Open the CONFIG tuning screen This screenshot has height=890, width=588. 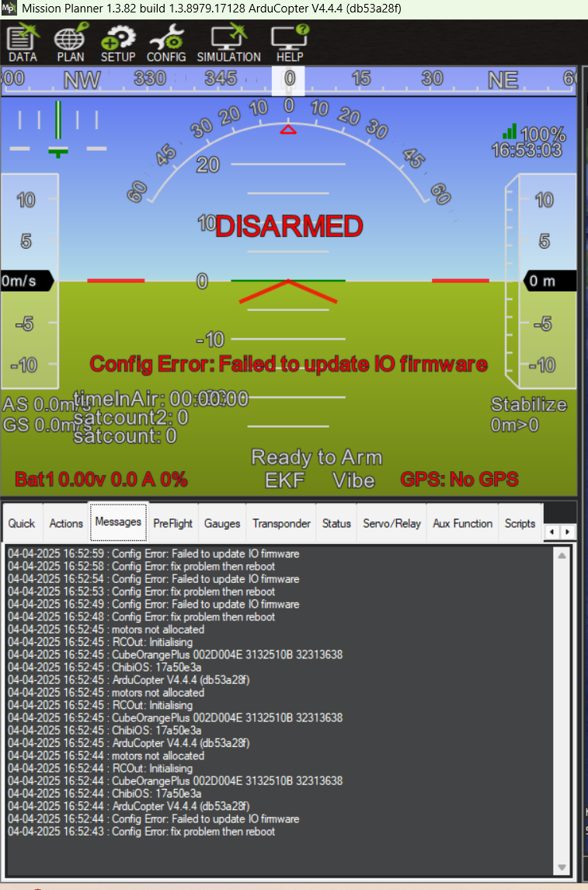(x=166, y=43)
